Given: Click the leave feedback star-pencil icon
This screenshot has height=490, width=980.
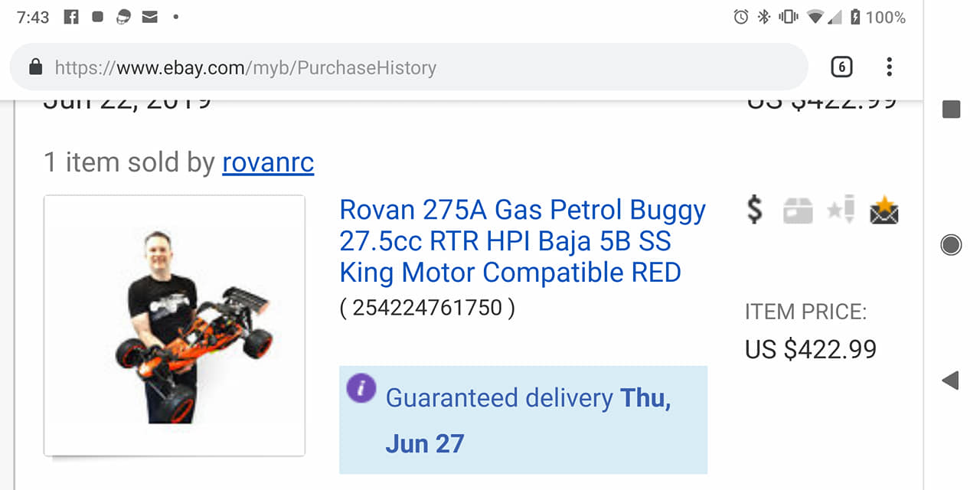Looking at the screenshot, I should click(x=841, y=210).
